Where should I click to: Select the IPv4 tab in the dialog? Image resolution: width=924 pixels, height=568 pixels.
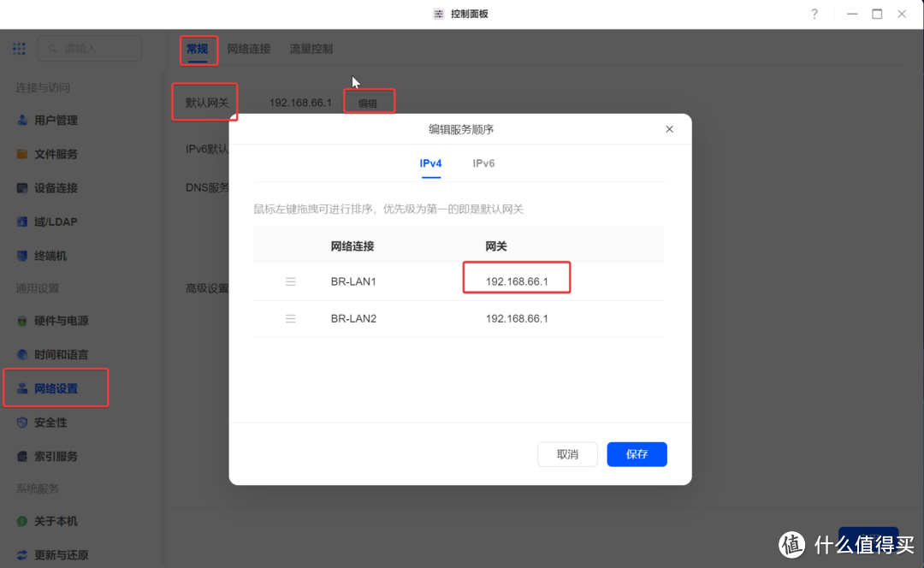tap(430, 163)
